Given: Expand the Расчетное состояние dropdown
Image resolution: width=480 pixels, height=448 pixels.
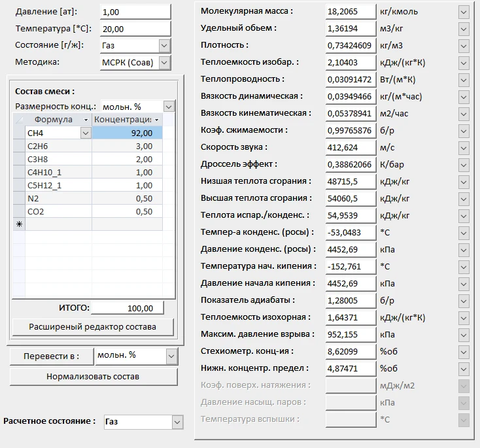Looking at the screenshot, I should coord(177,422).
